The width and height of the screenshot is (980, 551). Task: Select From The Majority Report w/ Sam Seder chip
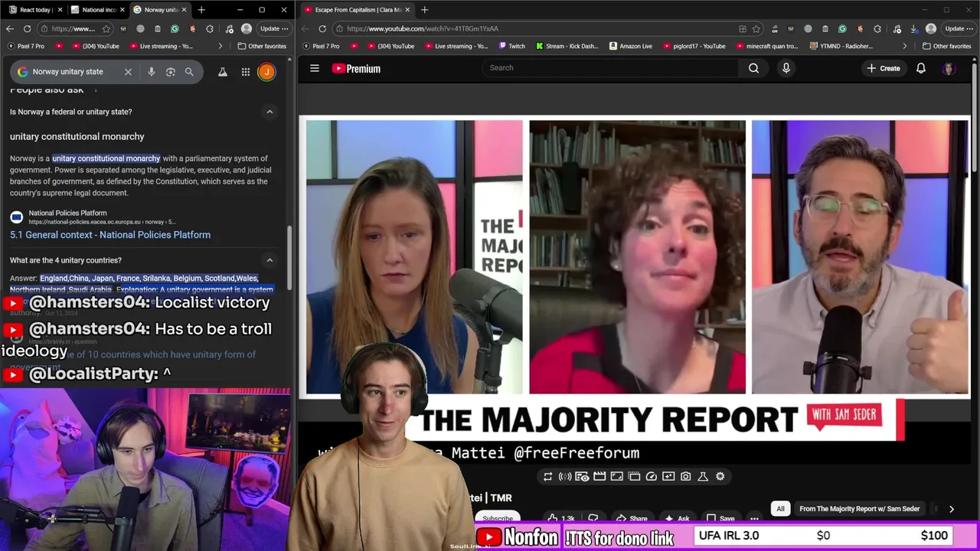(x=859, y=509)
